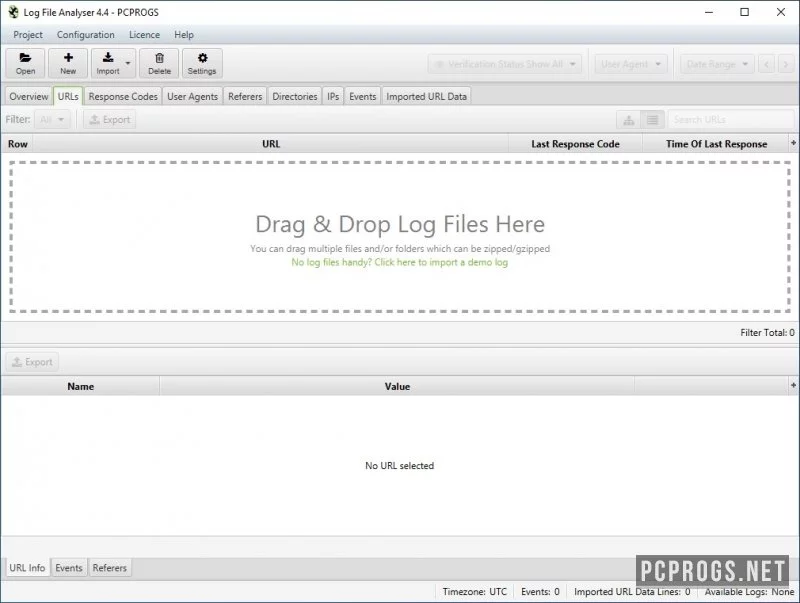Image resolution: width=800 pixels, height=603 pixels.
Task: Click the plus icon to add URL table columns
Action: tap(793, 143)
